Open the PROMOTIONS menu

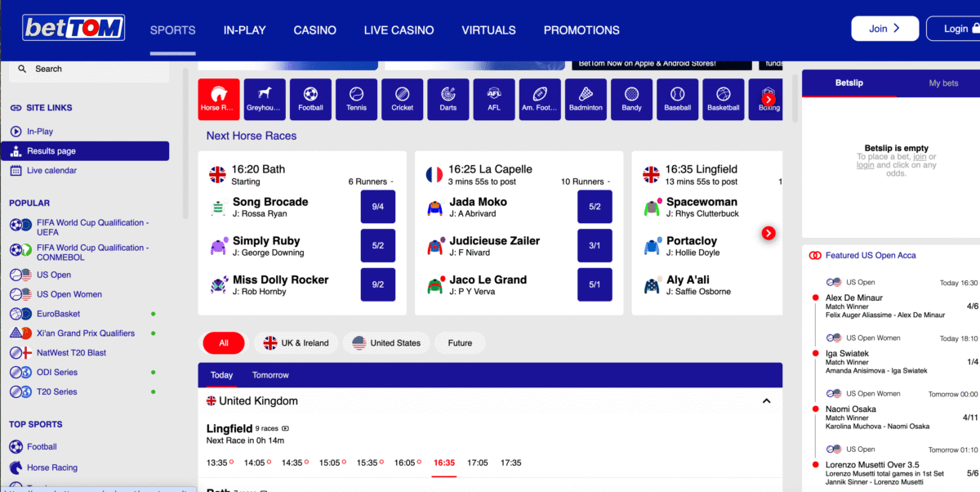[x=581, y=30]
